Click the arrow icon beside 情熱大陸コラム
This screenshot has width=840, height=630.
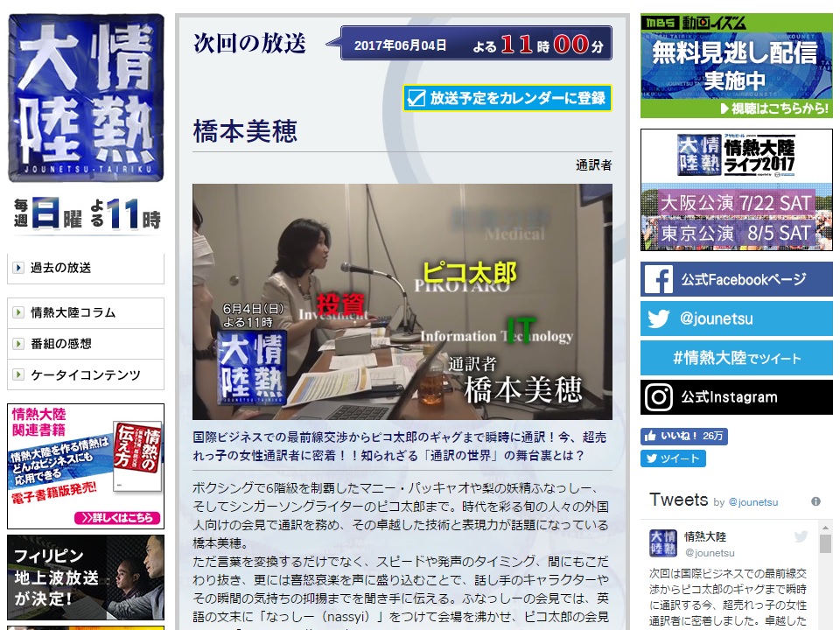(18, 312)
